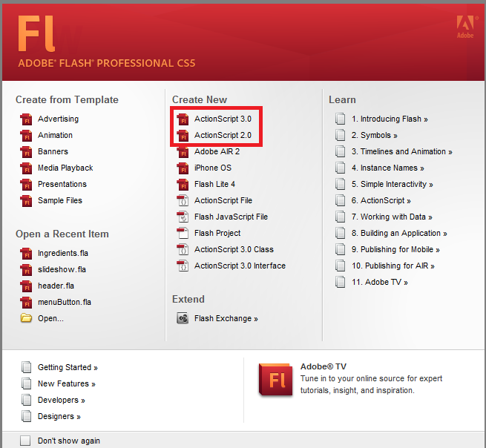
Task: Open the Publishing for AIR lesson
Action: click(x=393, y=266)
